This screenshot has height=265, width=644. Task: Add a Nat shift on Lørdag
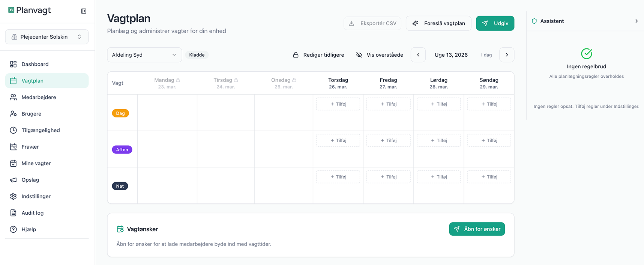[438, 177]
